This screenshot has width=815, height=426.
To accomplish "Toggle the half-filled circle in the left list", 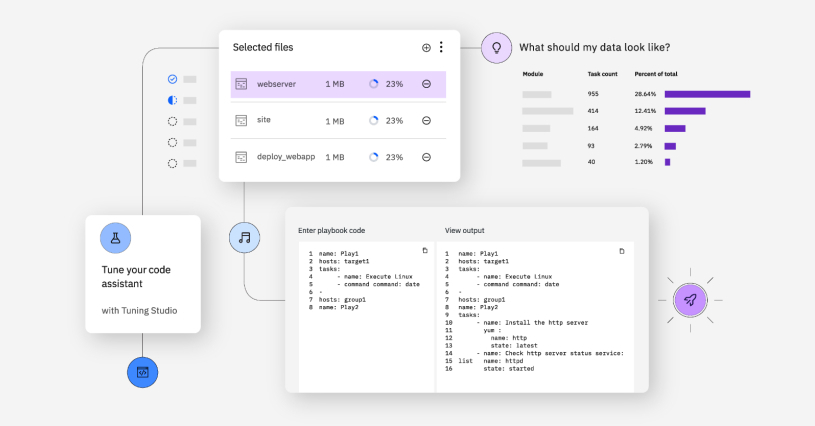I will click(x=172, y=100).
